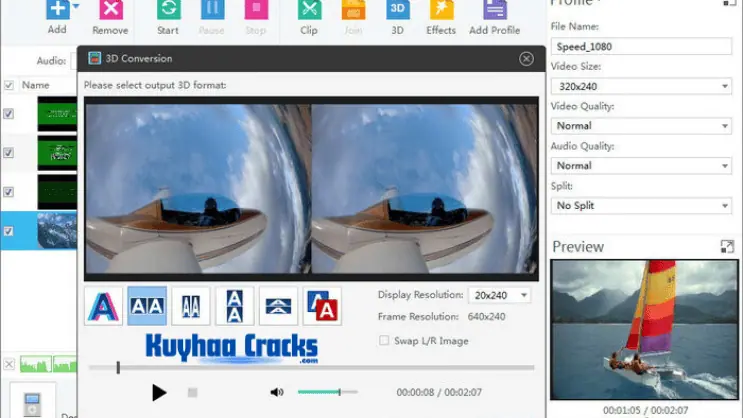Viewport: 743px width, 418px height.
Task: Select the anaglyph 3D format icon
Action: pyautogui.click(x=103, y=306)
